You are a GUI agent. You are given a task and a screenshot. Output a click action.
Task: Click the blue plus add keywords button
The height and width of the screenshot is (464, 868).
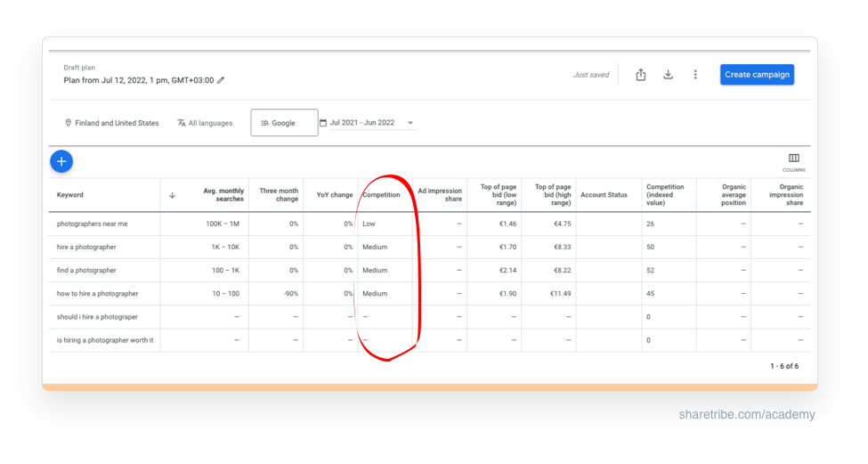pos(61,162)
